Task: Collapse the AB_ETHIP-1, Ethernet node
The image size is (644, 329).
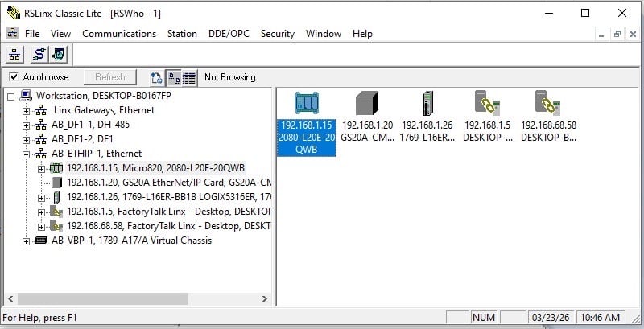Action: (x=27, y=155)
